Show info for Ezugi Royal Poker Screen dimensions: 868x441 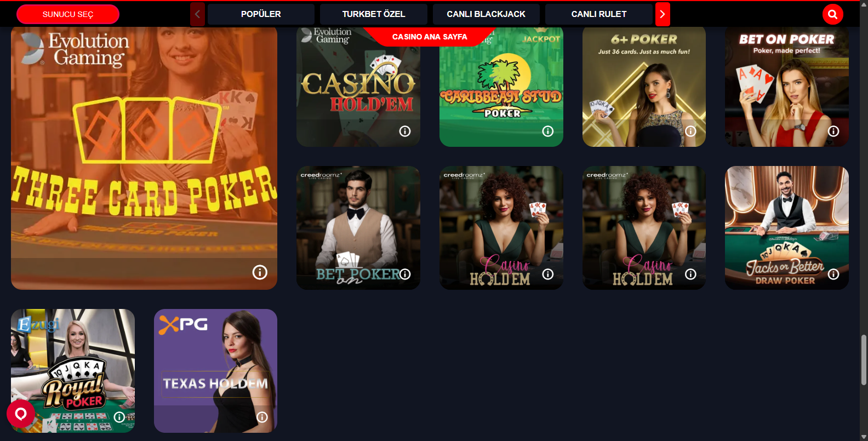pyautogui.click(x=119, y=417)
